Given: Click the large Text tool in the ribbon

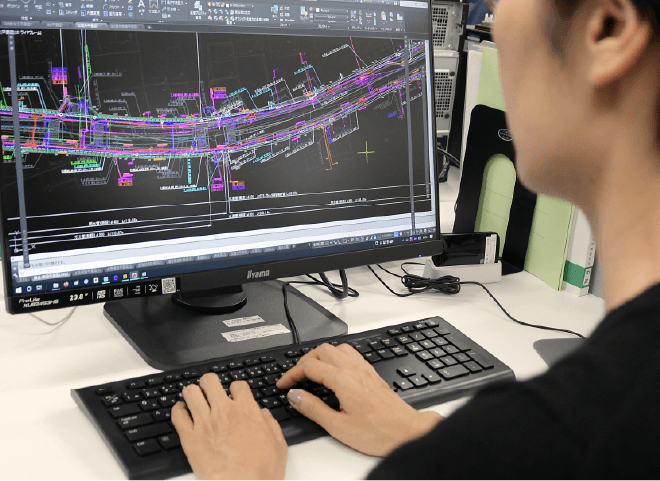Looking at the screenshot, I should pos(143,7).
